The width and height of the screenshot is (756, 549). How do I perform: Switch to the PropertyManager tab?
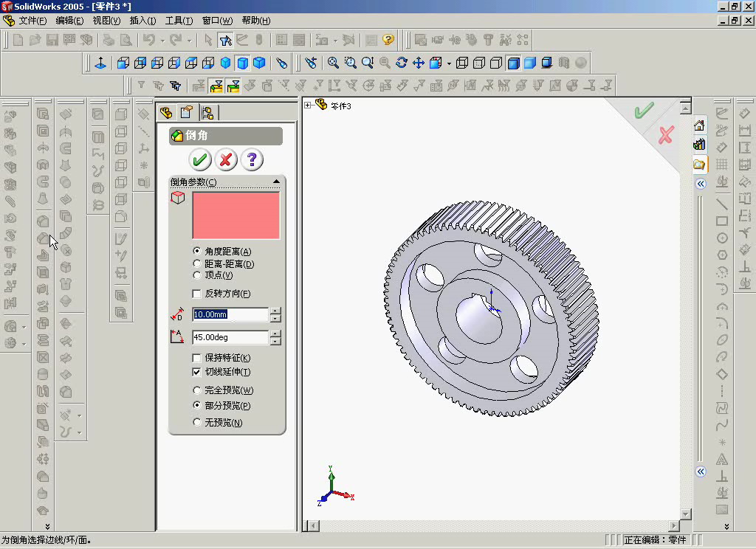tap(187, 112)
